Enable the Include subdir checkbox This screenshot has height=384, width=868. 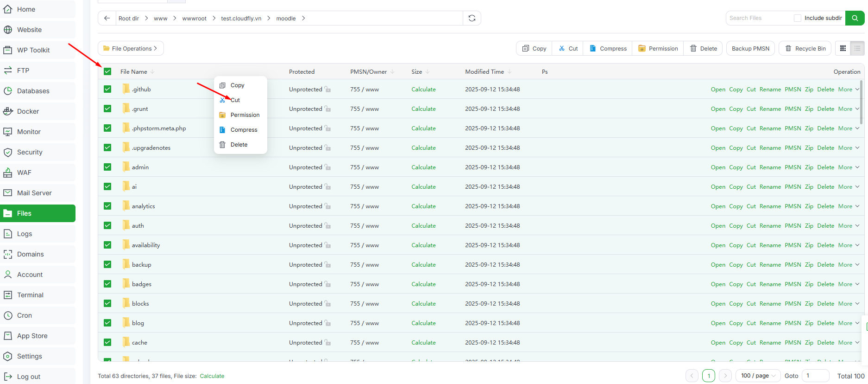click(x=797, y=18)
